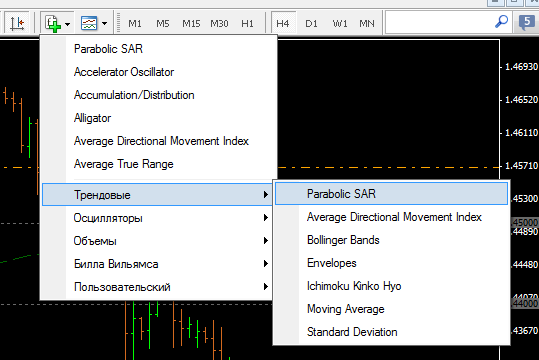Toggle the H4 timeframe button
This screenshot has height=360, width=539.
tap(283, 23)
